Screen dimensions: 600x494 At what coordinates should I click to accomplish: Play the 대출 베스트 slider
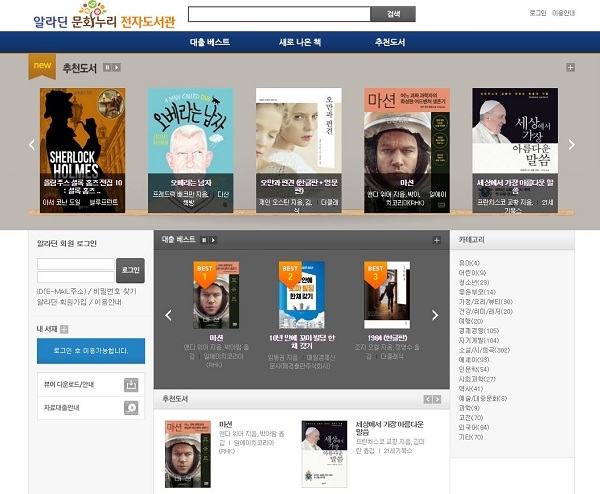tap(213, 240)
